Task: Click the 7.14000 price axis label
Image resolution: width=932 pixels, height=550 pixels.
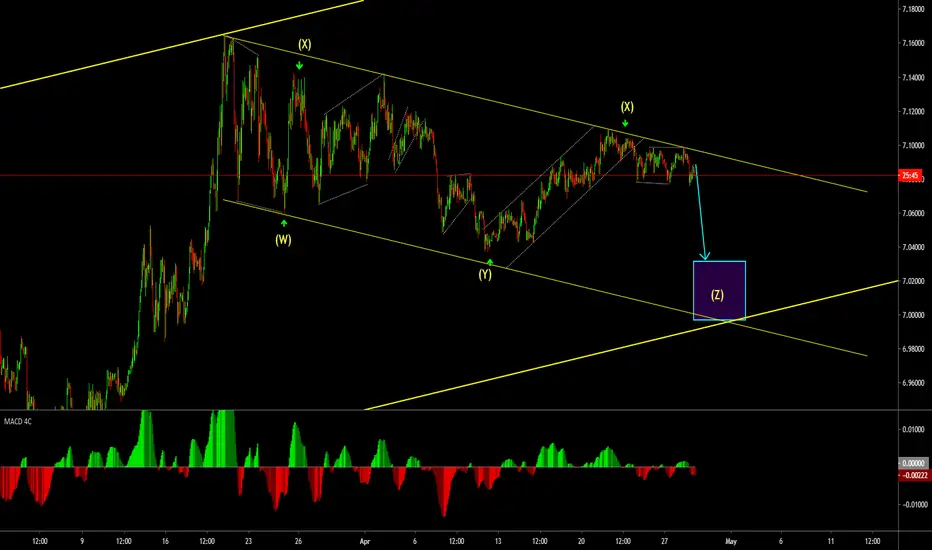Action: (912, 78)
